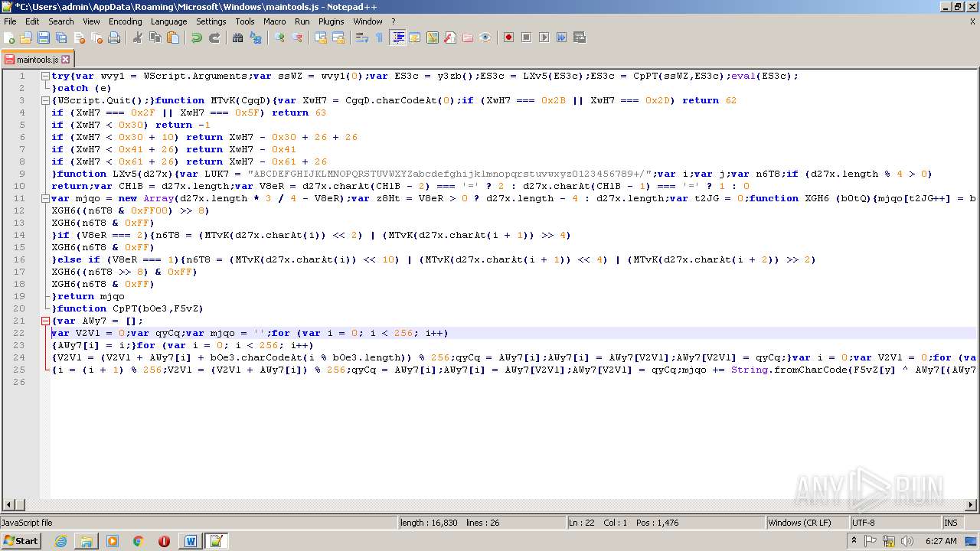
Task: Paste from clipboard via toolbar icon
Action: 173,37
